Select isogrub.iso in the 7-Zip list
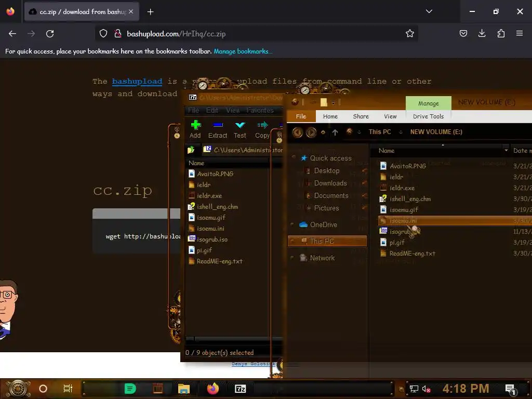 coord(208,239)
